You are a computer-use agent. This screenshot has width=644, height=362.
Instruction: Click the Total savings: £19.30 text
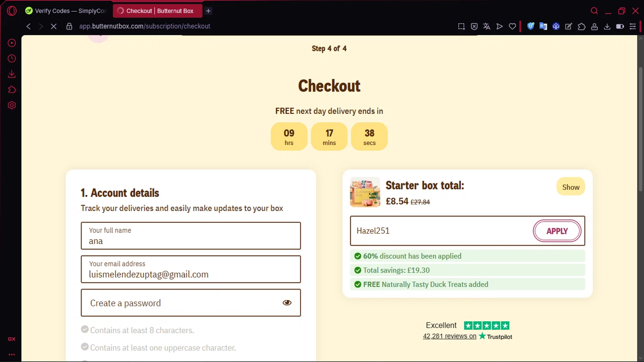[x=396, y=270]
